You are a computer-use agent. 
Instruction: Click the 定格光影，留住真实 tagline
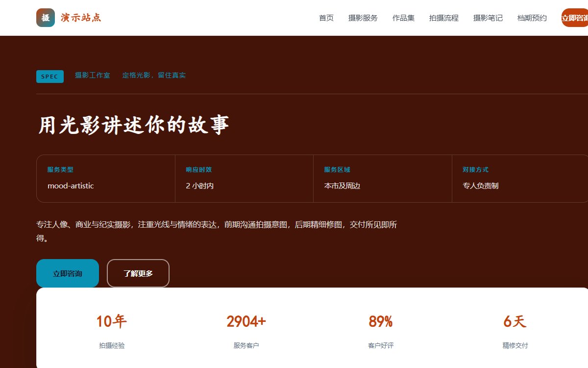coord(154,75)
